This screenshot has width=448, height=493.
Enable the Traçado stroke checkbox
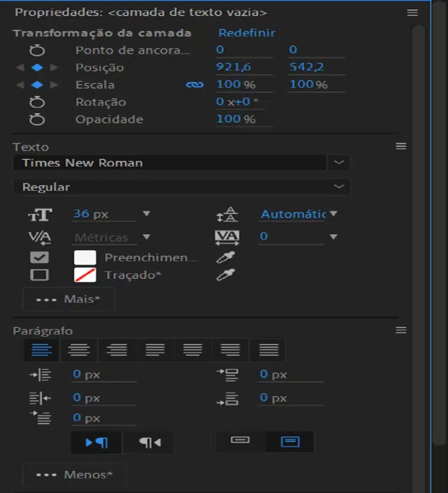click(39, 275)
